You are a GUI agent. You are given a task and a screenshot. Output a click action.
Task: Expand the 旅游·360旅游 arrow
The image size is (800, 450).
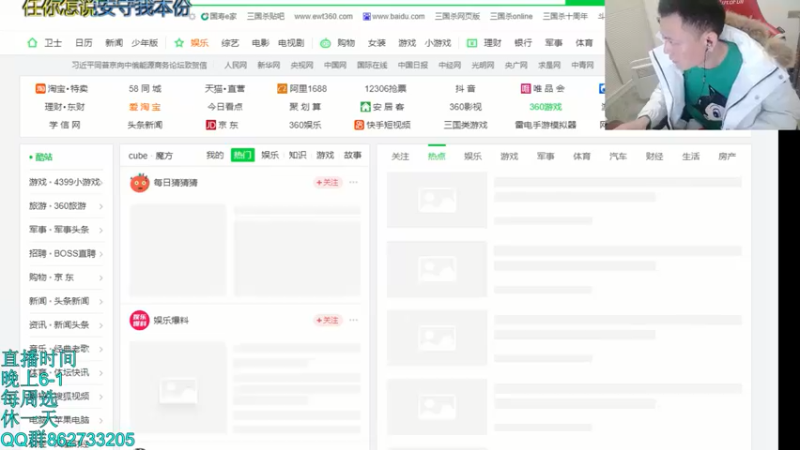101,207
